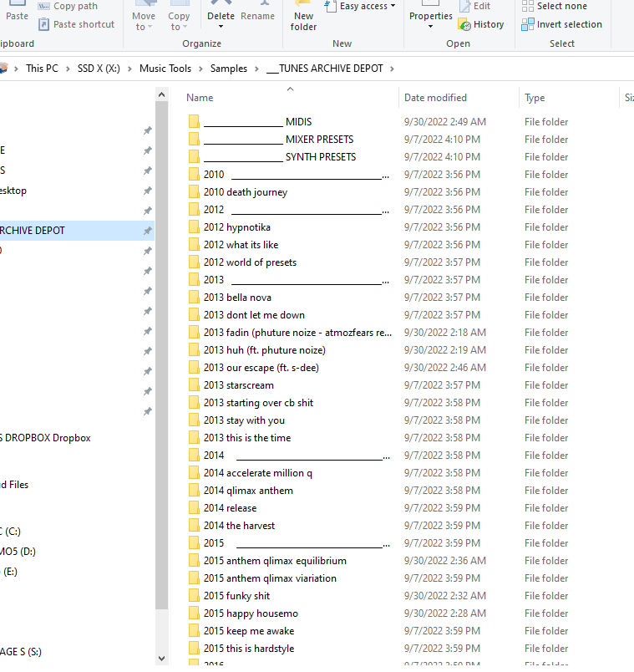Sort by Type column header
634x672 pixels.
[535, 98]
